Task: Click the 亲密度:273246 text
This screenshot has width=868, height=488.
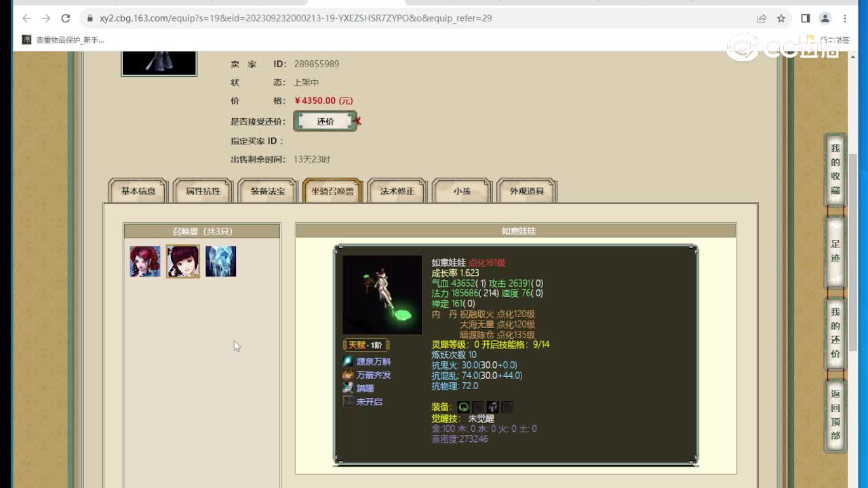Action: click(x=460, y=439)
